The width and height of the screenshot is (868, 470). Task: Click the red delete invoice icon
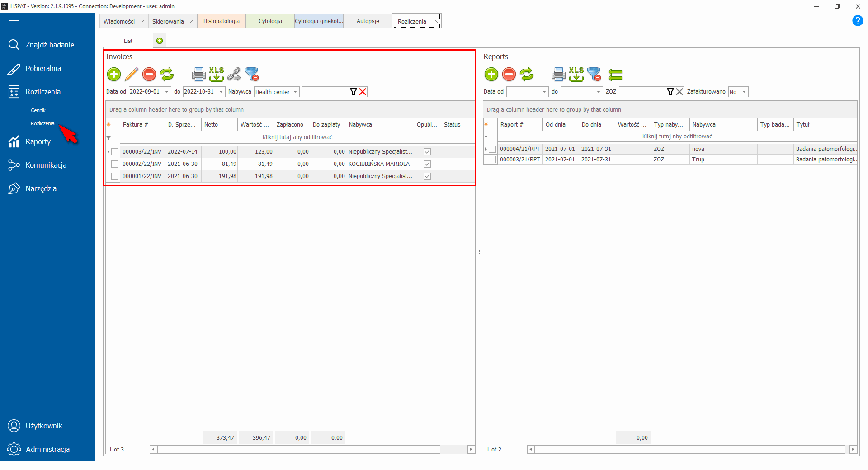(x=149, y=74)
